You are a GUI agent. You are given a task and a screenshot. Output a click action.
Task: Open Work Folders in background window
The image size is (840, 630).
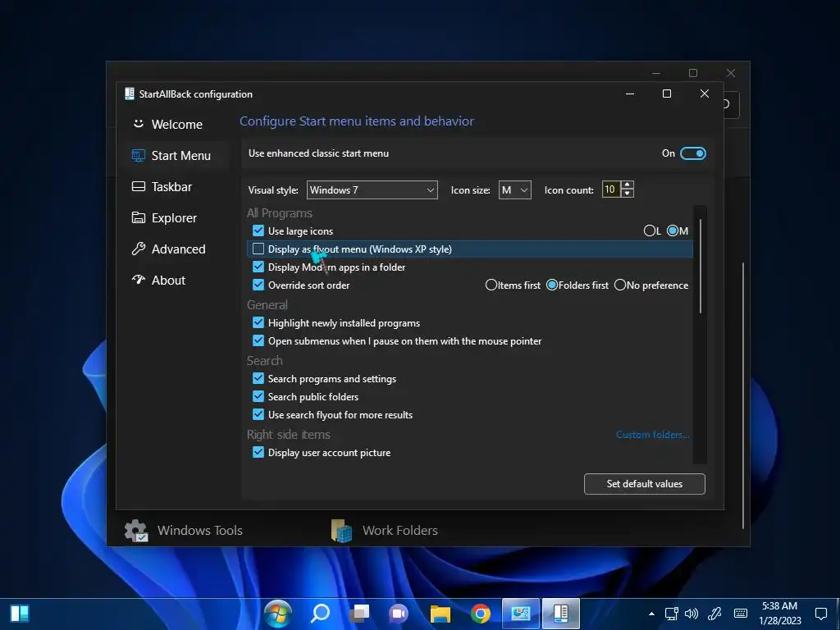point(385,531)
